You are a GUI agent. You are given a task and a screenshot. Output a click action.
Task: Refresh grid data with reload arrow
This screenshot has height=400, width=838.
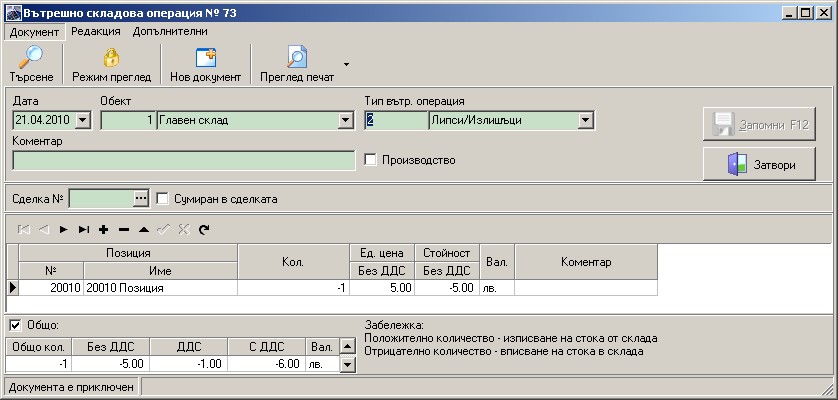coord(204,229)
